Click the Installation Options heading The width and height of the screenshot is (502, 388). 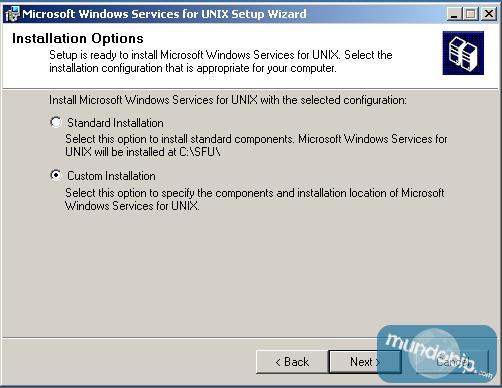(x=78, y=38)
